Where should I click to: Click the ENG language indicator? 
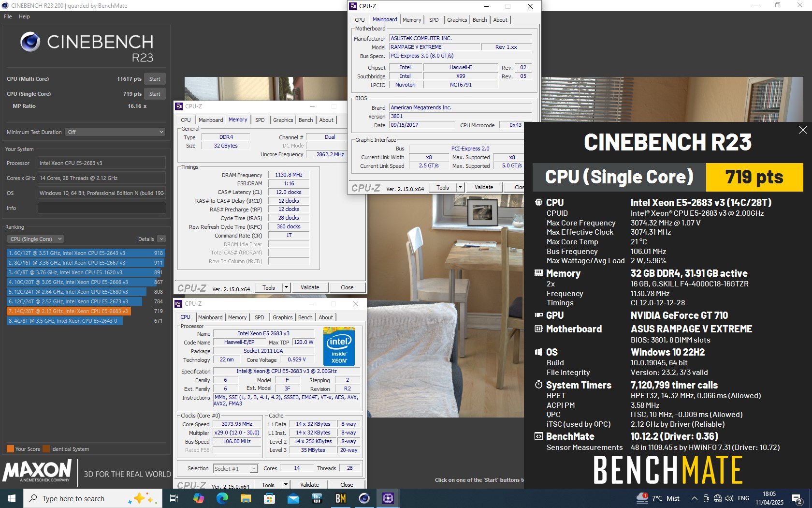[x=743, y=498]
